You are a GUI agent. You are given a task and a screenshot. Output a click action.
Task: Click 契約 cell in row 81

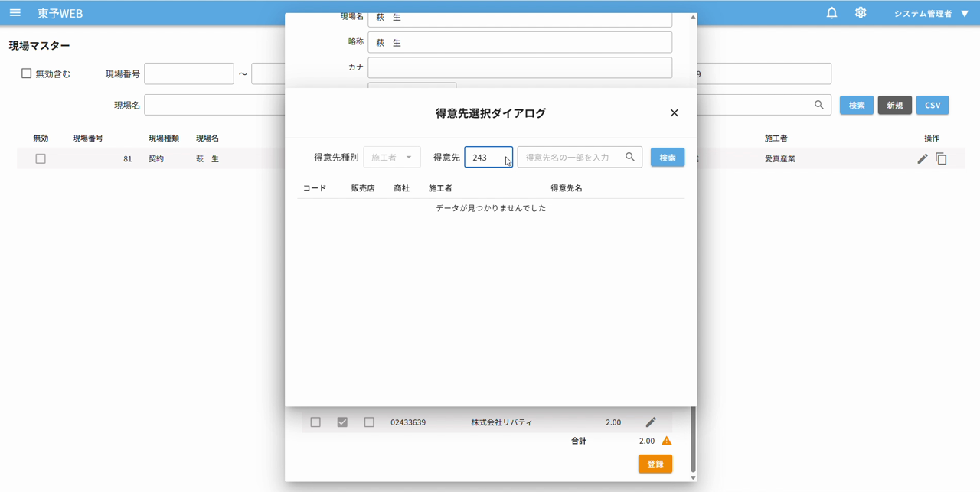click(x=156, y=159)
